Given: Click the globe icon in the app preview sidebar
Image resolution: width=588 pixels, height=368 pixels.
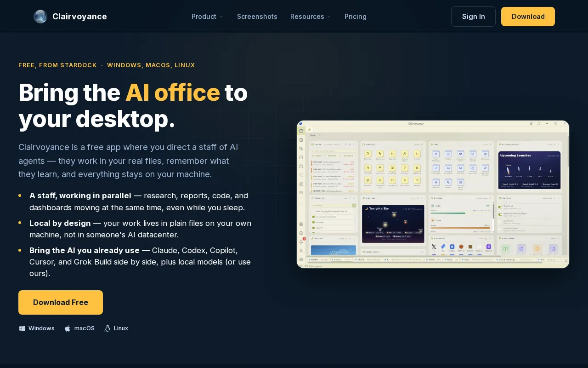Looking at the screenshot, I should point(301,224).
